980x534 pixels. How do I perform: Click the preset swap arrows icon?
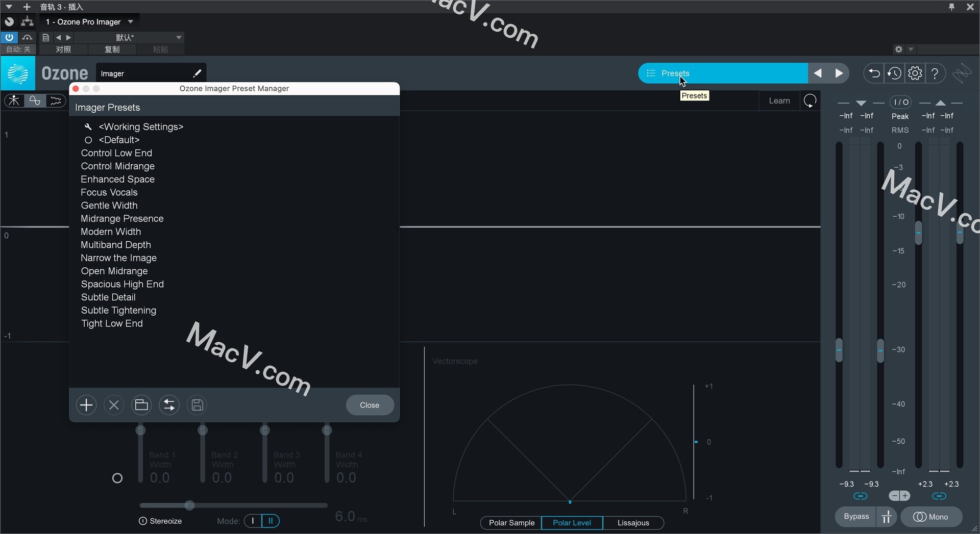point(169,405)
